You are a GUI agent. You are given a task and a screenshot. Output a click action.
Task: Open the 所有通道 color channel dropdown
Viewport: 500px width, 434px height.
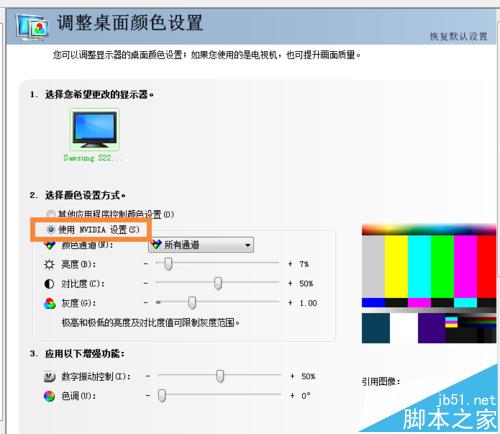(x=201, y=245)
